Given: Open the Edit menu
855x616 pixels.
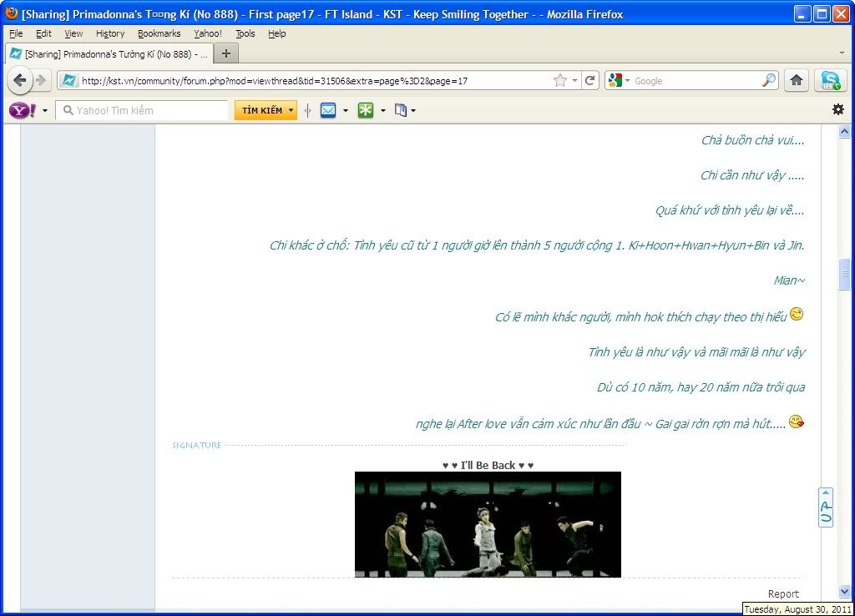Looking at the screenshot, I should [43, 33].
